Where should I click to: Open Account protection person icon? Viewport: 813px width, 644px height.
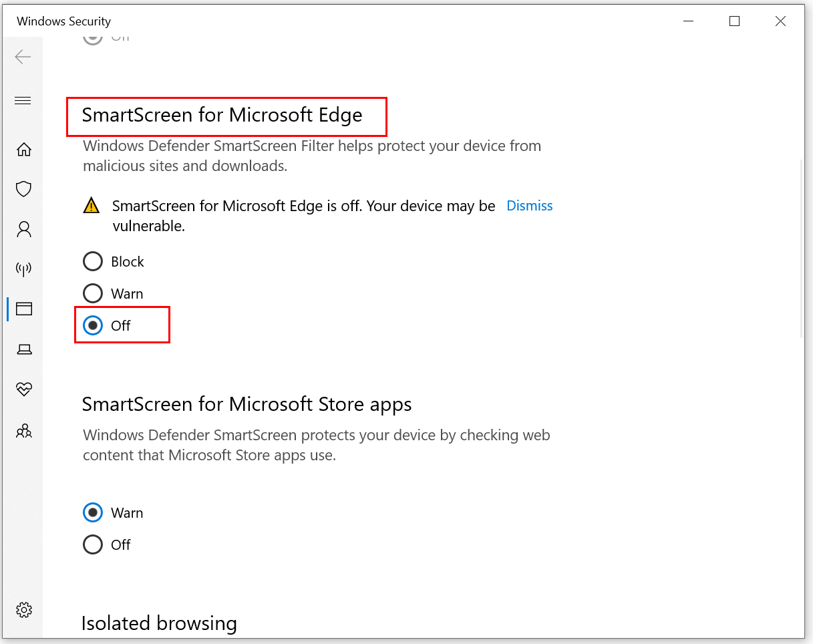[24, 230]
